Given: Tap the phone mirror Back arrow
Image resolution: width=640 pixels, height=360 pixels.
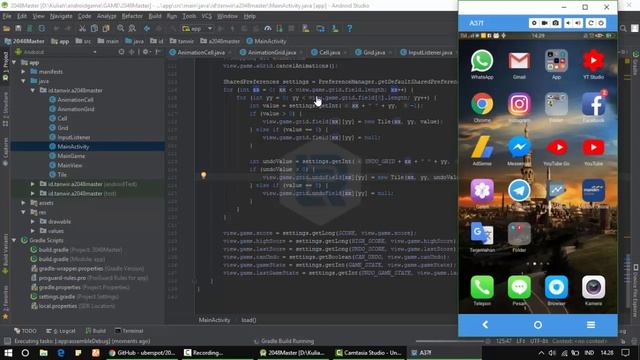Looking at the screenshot, I should (x=485, y=325).
